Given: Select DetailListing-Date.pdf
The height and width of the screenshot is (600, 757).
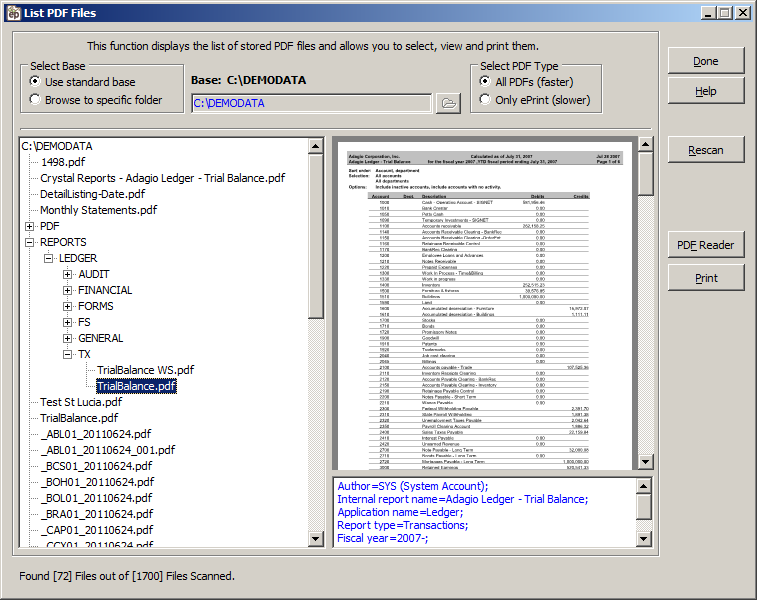Looking at the screenshot, I should point(93,194).
